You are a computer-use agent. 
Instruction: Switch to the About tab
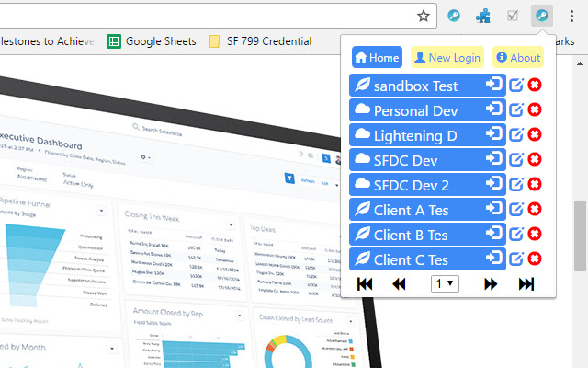point(518,57)
